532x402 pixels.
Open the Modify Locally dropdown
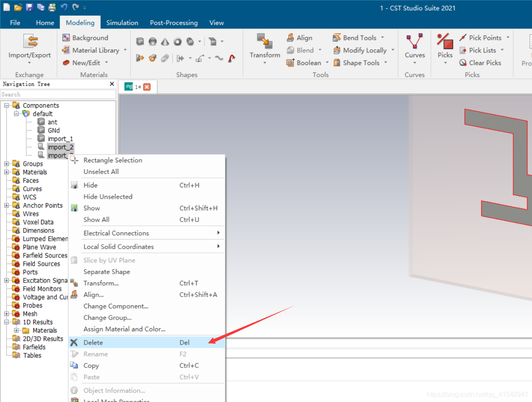tap(393, 50)
